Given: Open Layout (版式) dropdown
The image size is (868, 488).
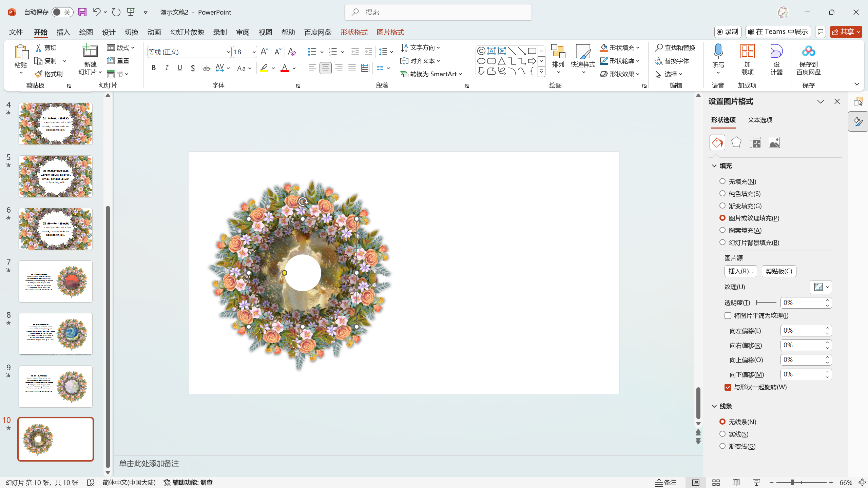Looking at the screenshot, I should click(x=121, y=47).
